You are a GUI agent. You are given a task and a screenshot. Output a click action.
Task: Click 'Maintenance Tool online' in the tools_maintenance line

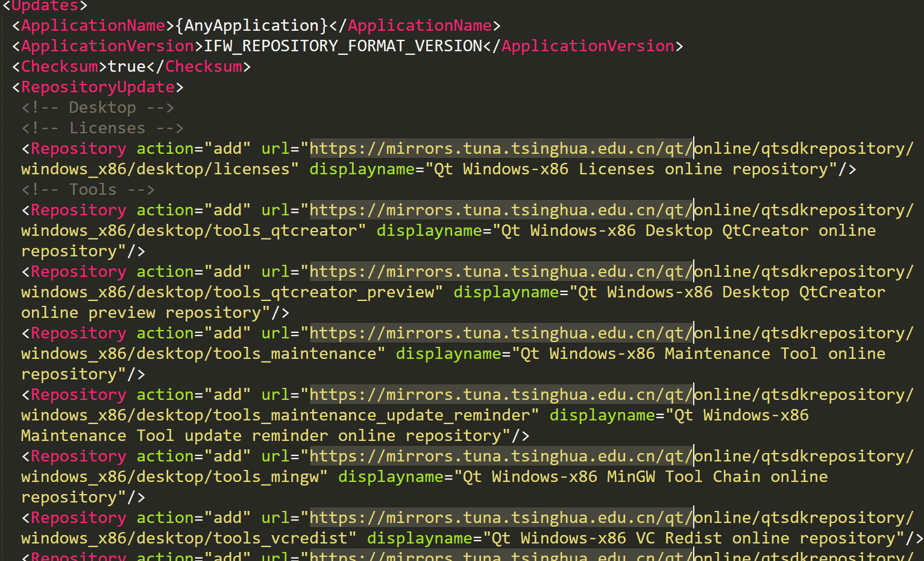(x=775, y=353)
